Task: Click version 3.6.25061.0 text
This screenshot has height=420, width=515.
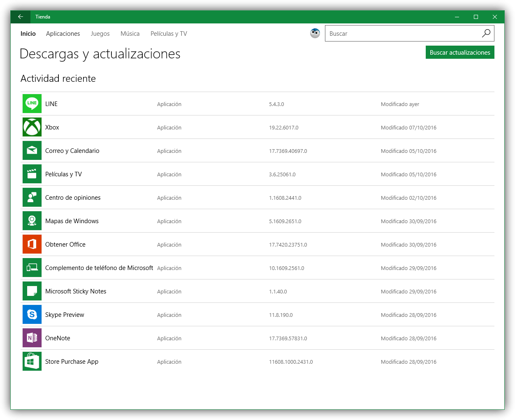Action: tap(282, 175)
